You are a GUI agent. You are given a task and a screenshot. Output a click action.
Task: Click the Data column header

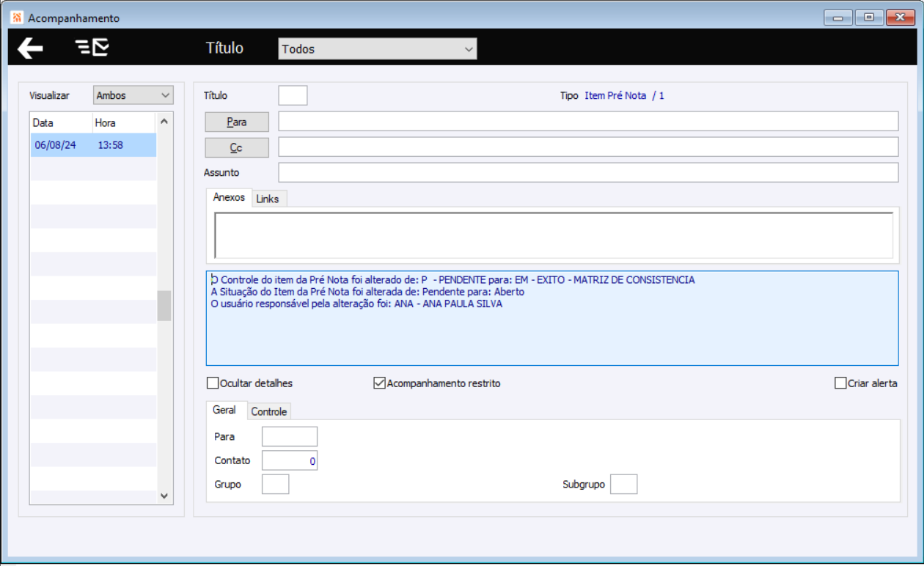click(61, 122)
